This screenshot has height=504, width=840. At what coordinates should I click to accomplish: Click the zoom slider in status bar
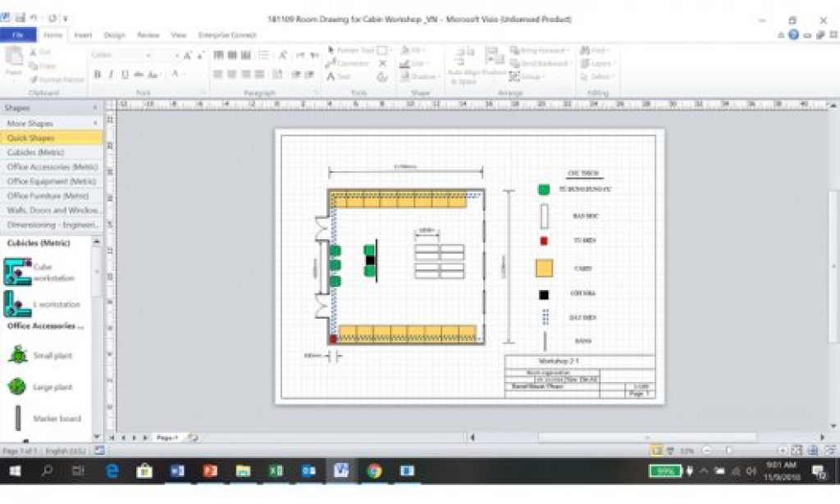pyautogui.click(x=728, y=451)
